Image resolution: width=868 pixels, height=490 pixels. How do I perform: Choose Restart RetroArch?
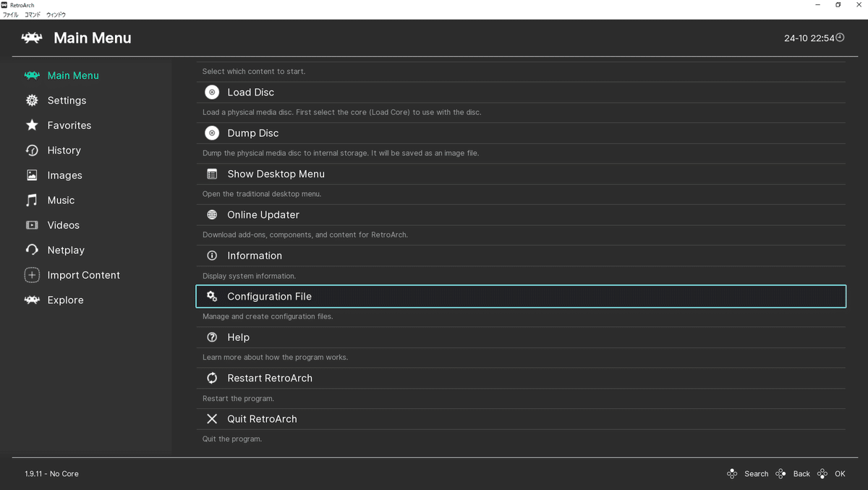click(521, 378)
